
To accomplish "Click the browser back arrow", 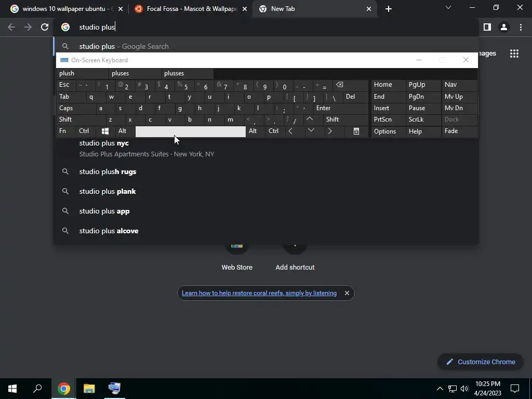I will (11, 27).
